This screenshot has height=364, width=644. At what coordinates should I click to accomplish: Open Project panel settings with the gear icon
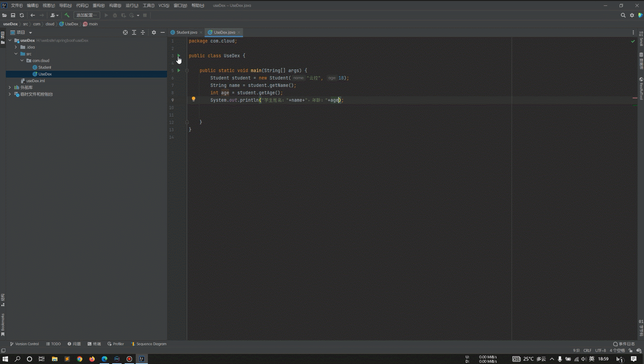(x=154, y=32)
